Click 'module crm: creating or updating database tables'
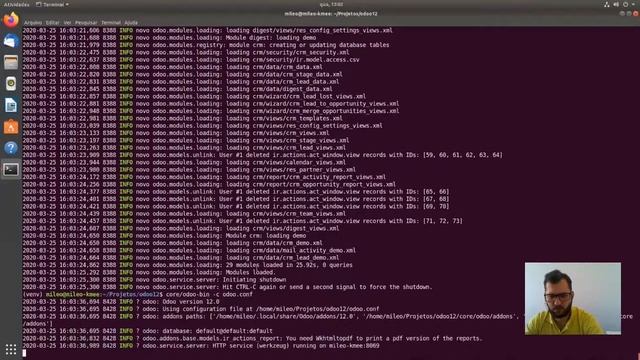This screenshot has width=640, height=360. click(309, 45)
